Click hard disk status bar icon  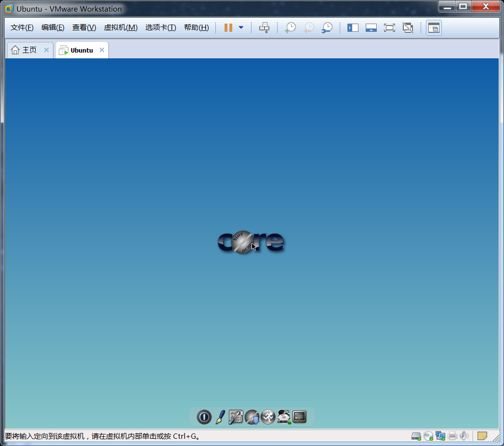click(x=416, y=436)
